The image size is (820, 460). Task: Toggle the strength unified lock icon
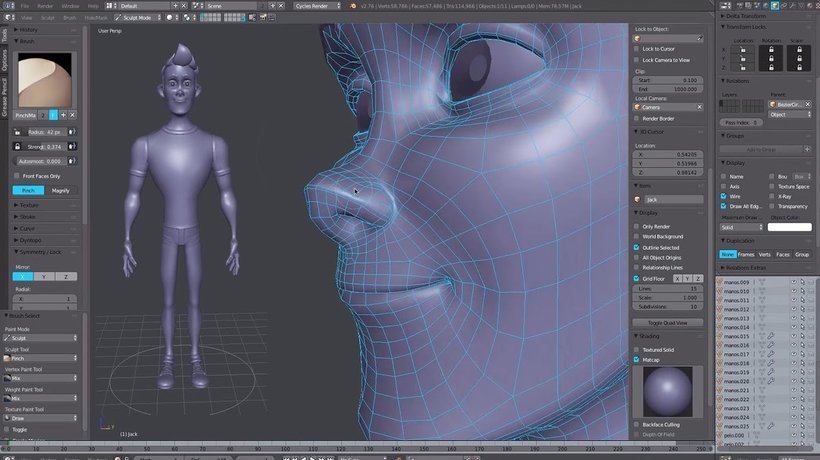[x=17, y=147]
